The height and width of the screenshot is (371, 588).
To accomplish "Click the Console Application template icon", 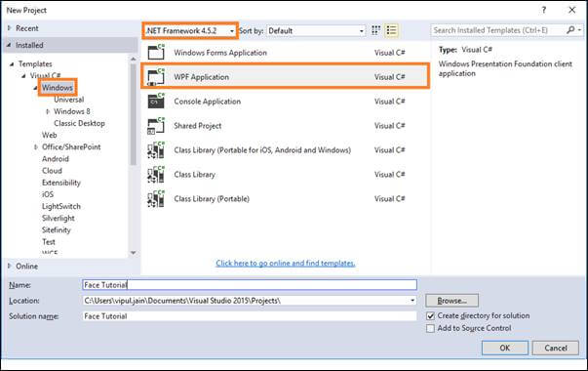I will click(156, 101).
